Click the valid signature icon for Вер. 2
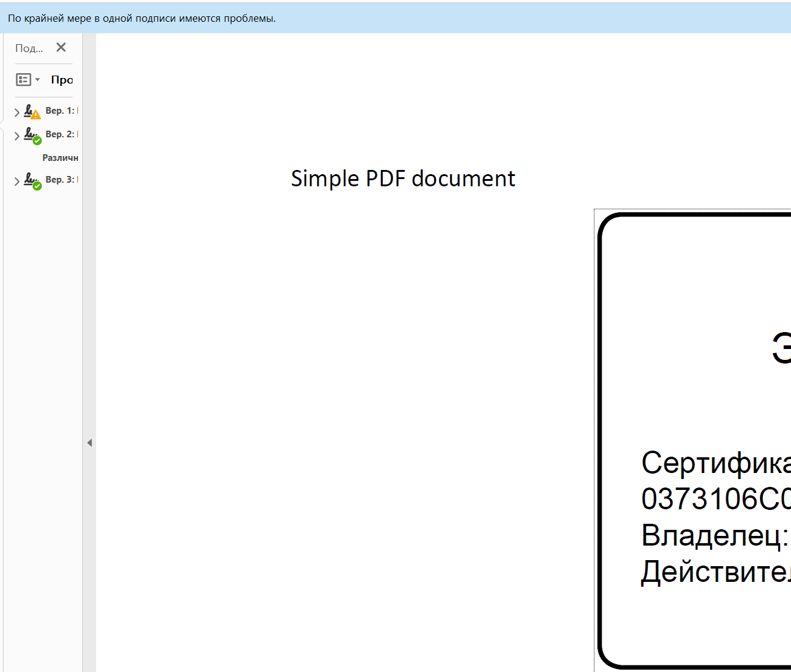Screen dimensions: 791x672 pyautogui.click(x=31, y=135)
